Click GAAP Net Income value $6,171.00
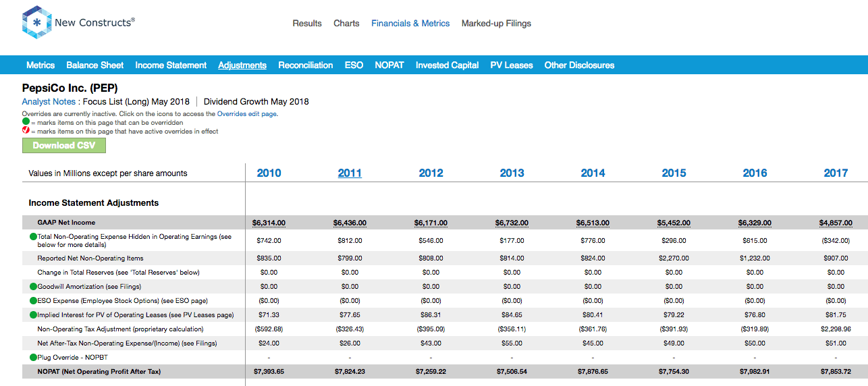The height and width of the screenshot is (386, 868). tap(431, 223)
